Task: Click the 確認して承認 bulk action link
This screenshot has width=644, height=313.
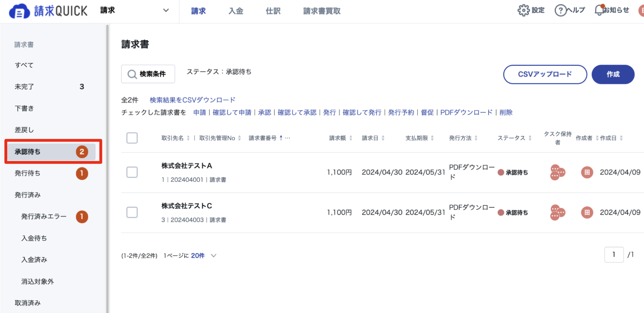Action: [297, 112]
